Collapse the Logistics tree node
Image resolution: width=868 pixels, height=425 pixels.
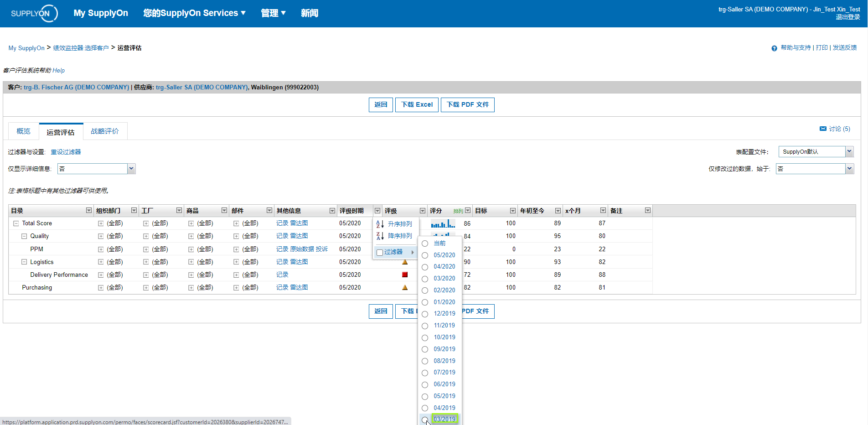click(x=24, y=262)
